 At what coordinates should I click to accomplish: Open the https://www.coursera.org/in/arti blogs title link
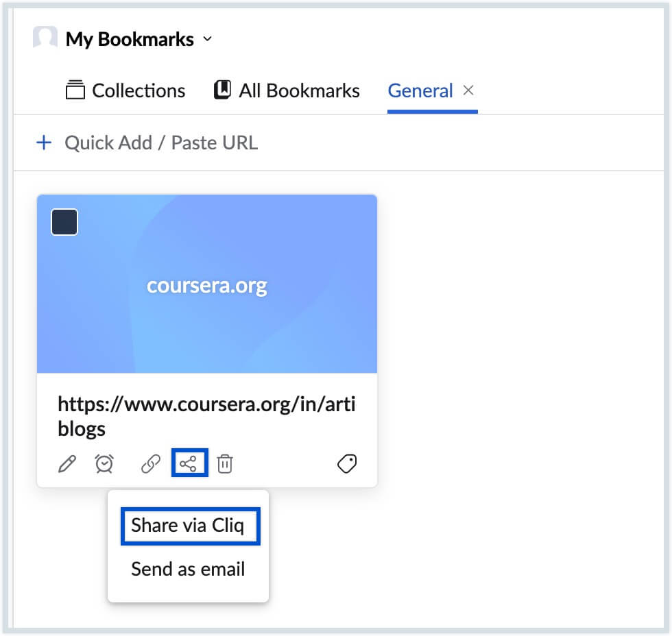pos(206,416)
